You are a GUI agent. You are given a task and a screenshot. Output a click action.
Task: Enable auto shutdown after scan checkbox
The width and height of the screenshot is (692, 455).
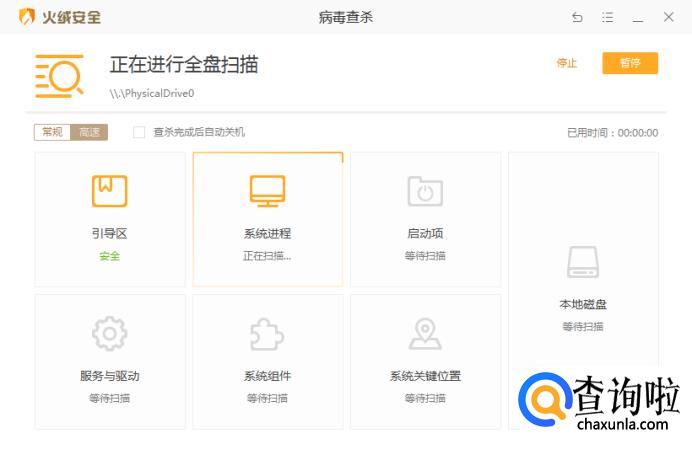pos(139,132)
